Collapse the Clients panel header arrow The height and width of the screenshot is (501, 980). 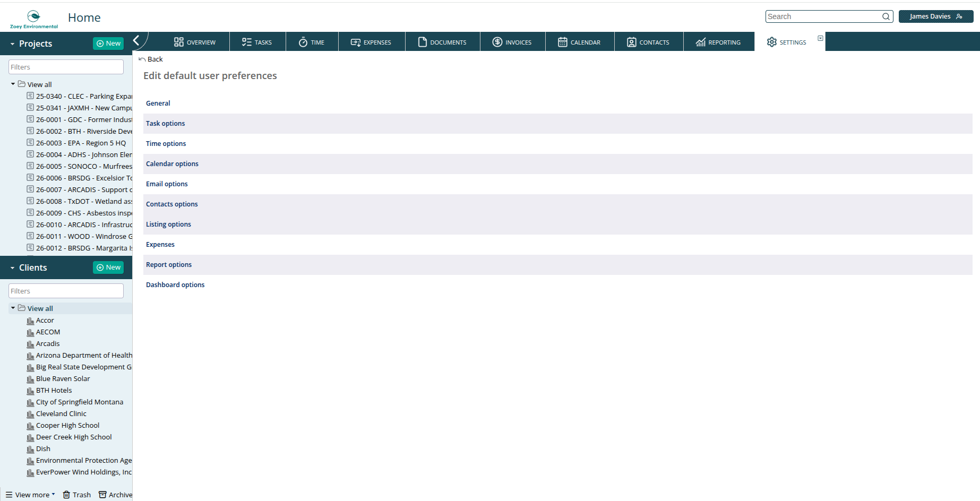[x=12, y=268]
